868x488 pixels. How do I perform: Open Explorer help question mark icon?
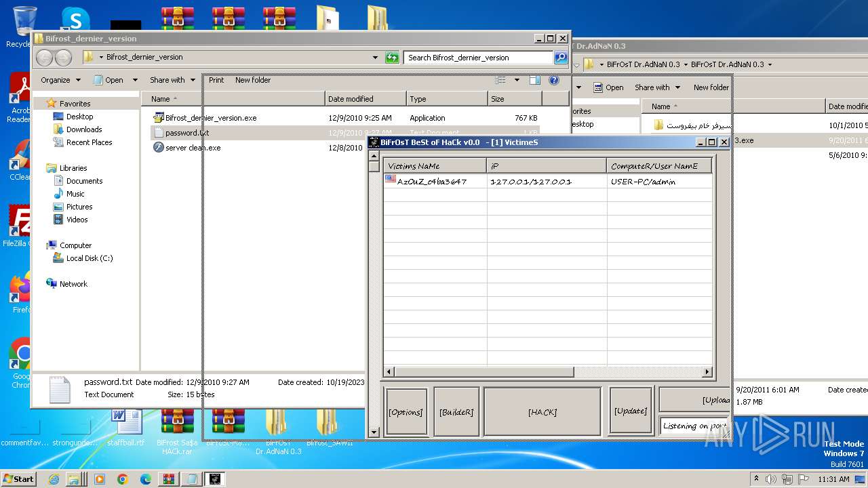pyautogui.click(x=554, y=80)
